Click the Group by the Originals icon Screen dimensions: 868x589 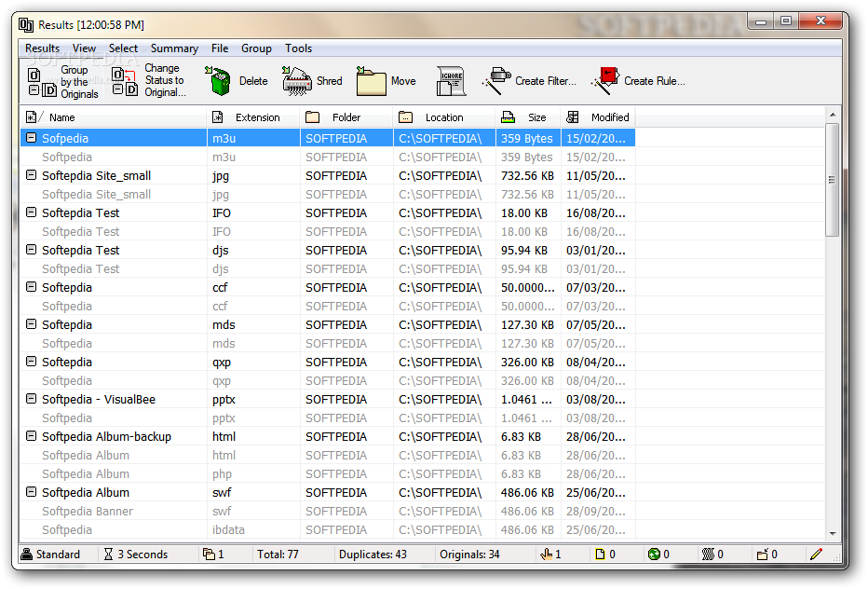point(42,82)
